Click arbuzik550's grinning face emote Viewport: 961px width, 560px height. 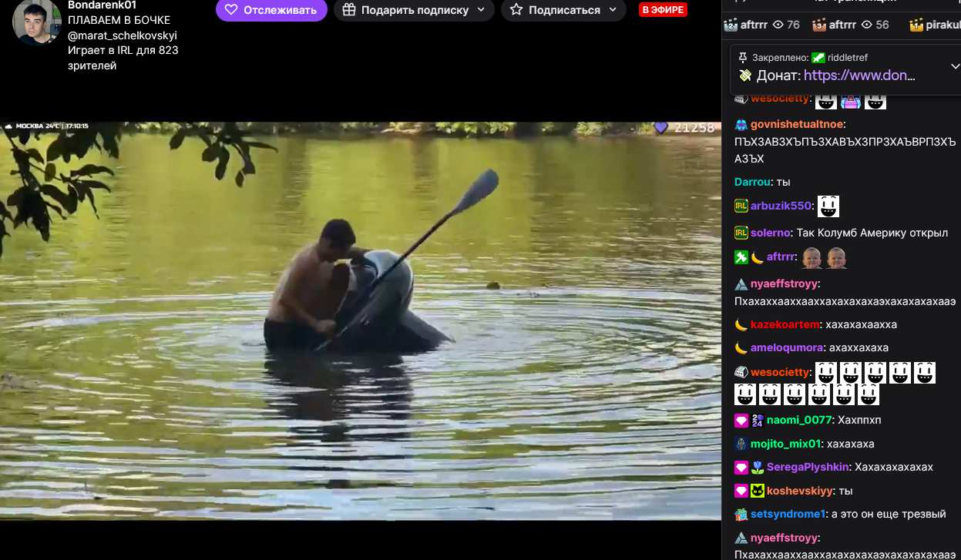828,206
